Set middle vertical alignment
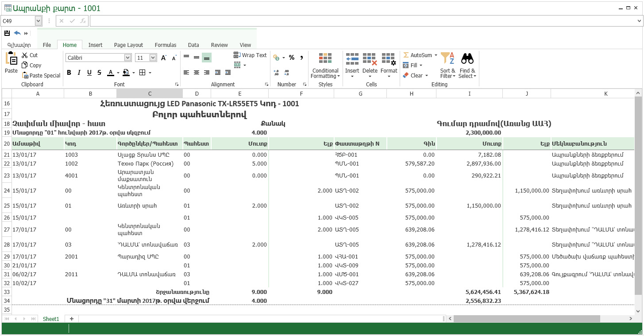644x336 pixels. click(197, 58)
